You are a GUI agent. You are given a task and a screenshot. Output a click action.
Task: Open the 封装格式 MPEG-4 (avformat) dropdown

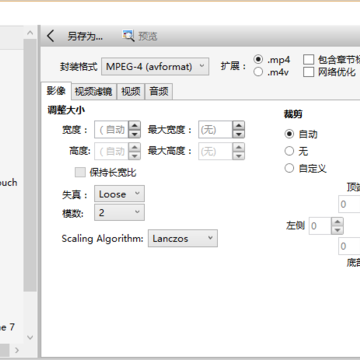pyautogui.click(x=155, y=66)
